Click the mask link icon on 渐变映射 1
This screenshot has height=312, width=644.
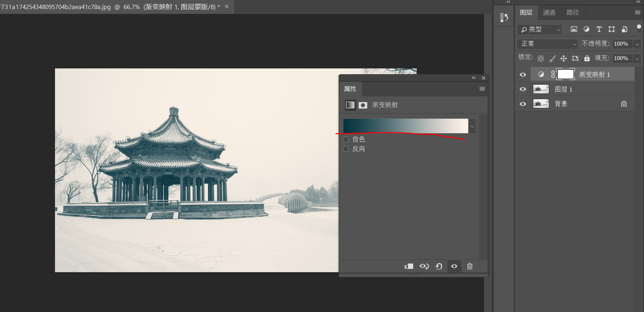(x=553, y=74)
